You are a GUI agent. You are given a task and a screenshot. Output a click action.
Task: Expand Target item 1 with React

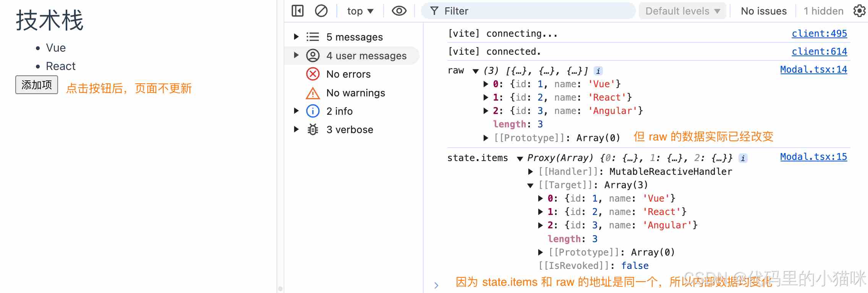pyautogui.click(x=540, y=212)
